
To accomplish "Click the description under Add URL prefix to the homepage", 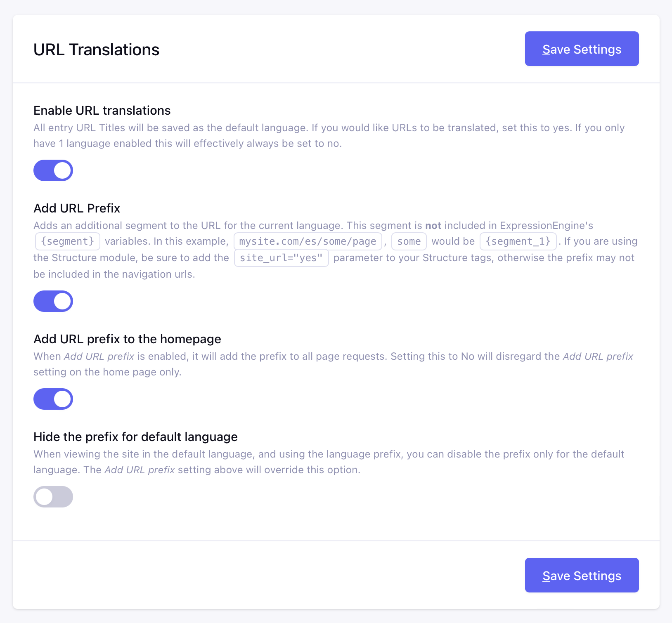I will point(333,364).
